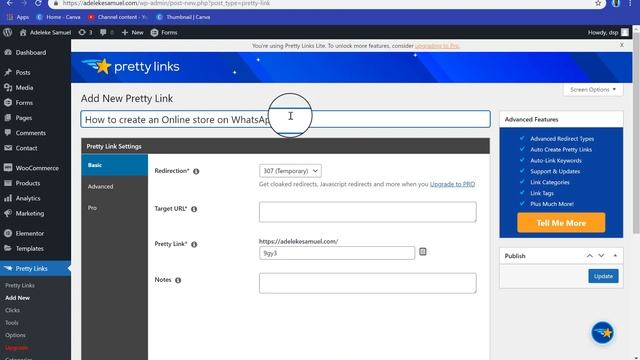Viewport: 640px width, 360px height.
Task: Click the copy icon beside slug field
Action: coord(423,251)
